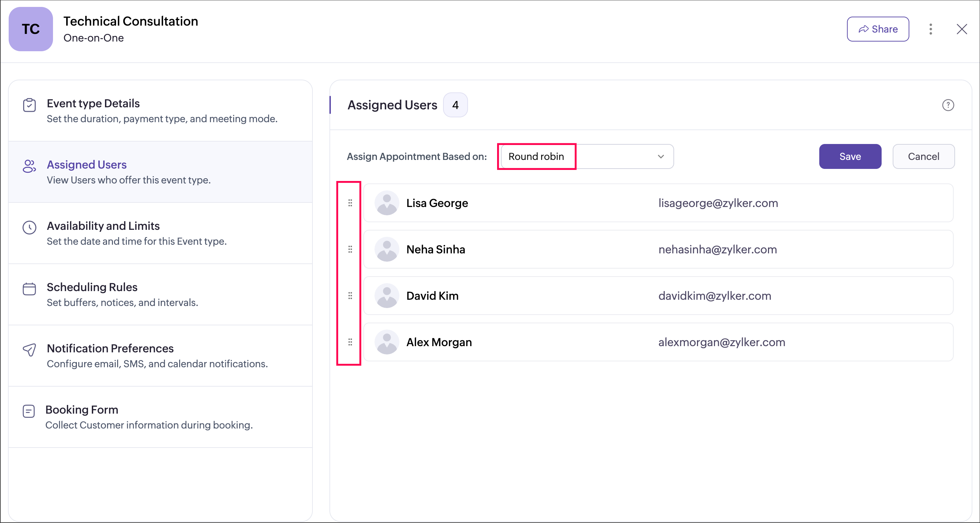Close the Technical Consultation panel
The image size is (980, 523).
[961, 29]
